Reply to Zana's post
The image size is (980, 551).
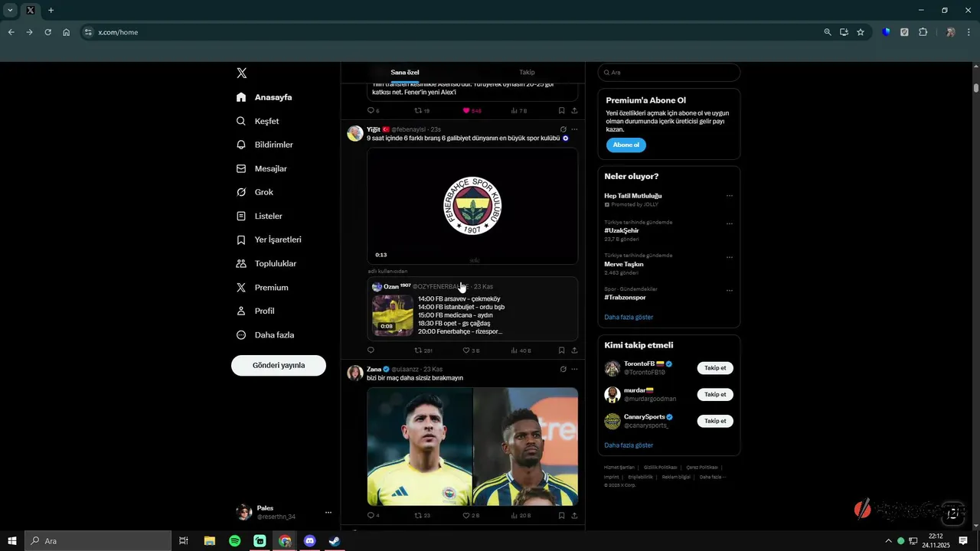click(x=373, y=516)
